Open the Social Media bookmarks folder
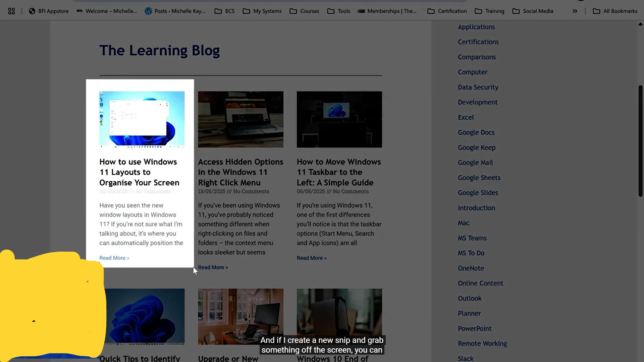The height and width of the screenshot is (362, 644). [533, 11]
